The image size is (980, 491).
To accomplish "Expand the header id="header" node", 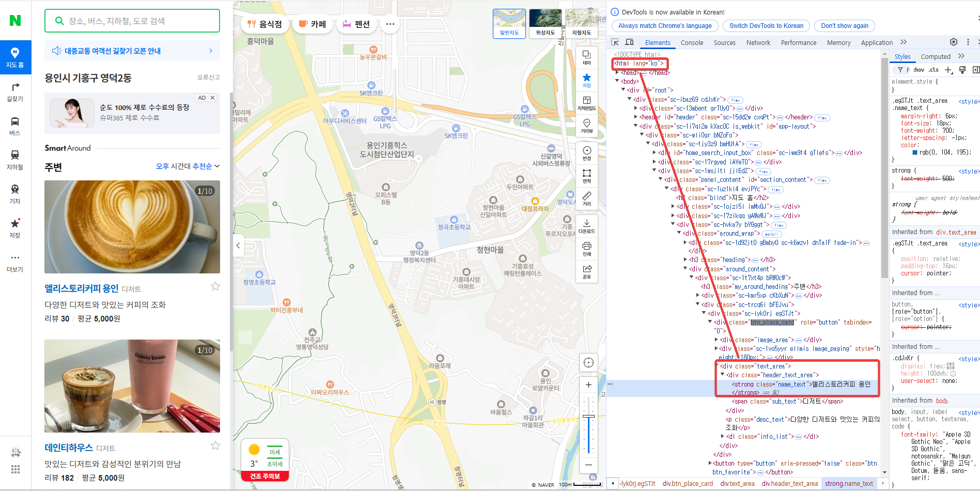I will (x=636, y=117).
